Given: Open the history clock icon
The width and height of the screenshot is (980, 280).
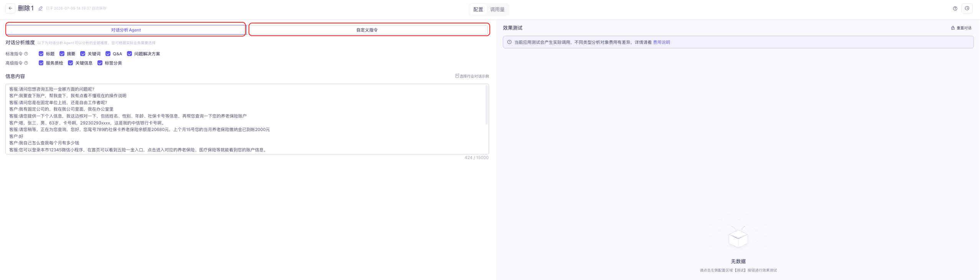Looking at the screenshot, I should click(x=967, y=8).
